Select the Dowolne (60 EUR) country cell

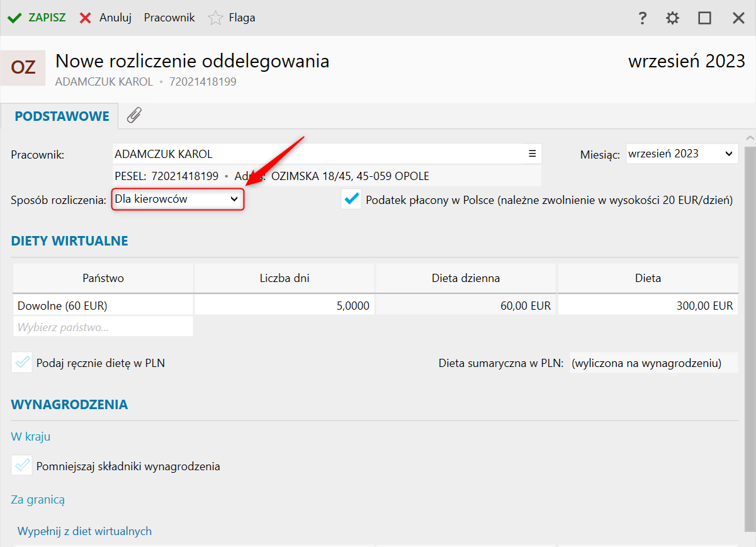103,305
